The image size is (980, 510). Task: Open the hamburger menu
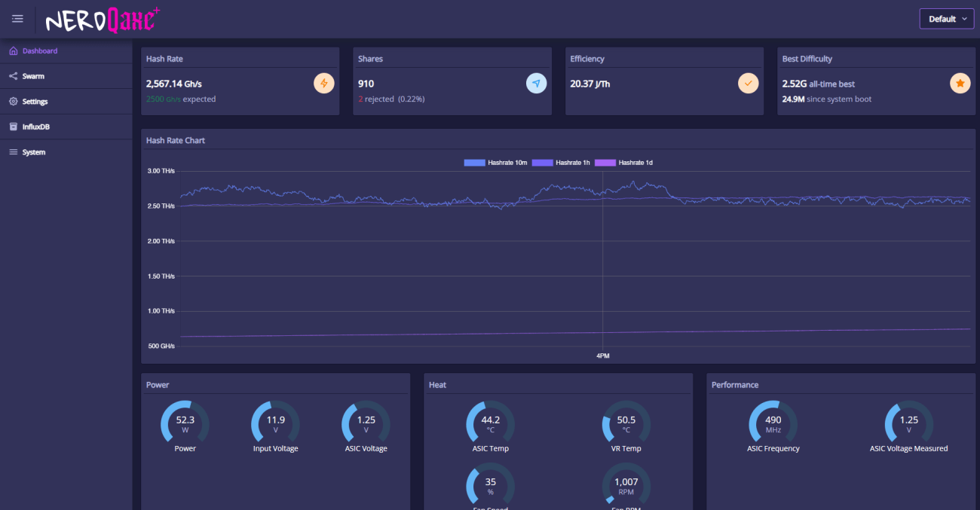coord(17,18)
